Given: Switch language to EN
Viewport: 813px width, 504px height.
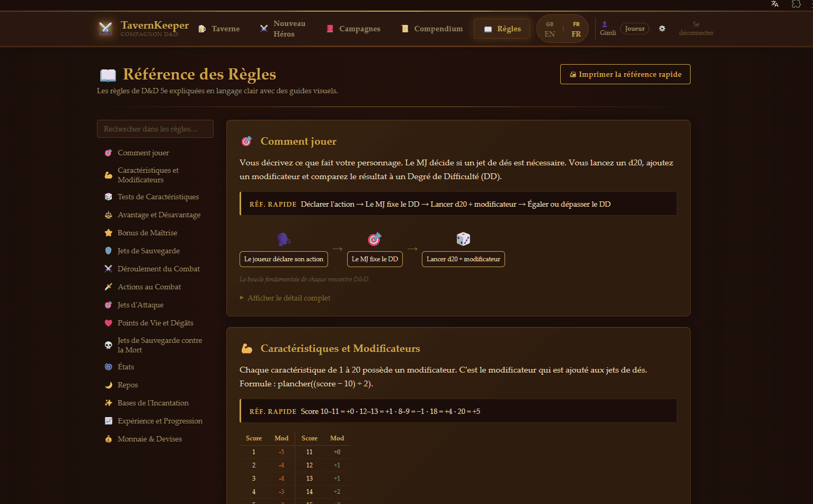Looking at the screenshot, I should coord(550,29).
